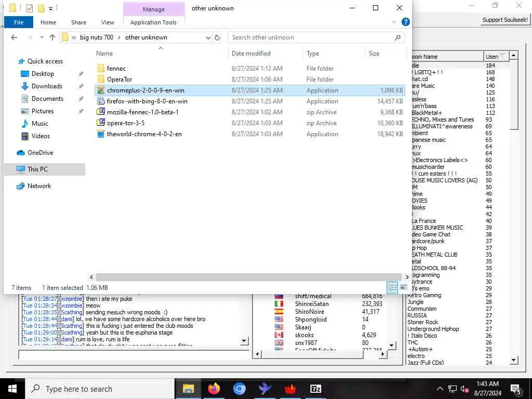Show hidden breadcrumb path chevrons
This screenshot has width=532, height=399.
click(x=74, y=37)
